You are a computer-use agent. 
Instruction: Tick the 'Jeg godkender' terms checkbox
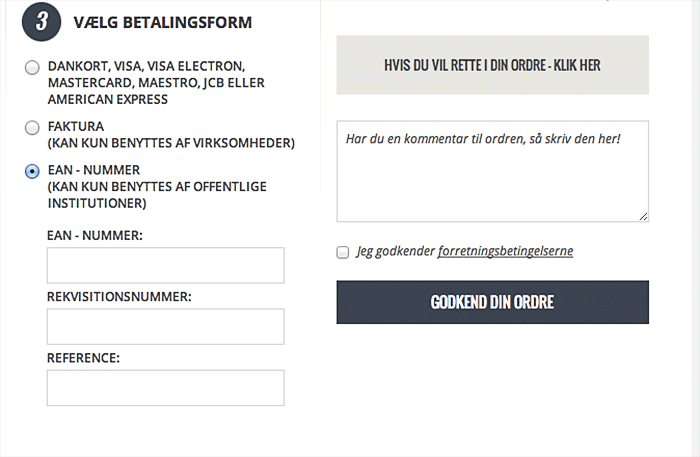tap(343, 252)
